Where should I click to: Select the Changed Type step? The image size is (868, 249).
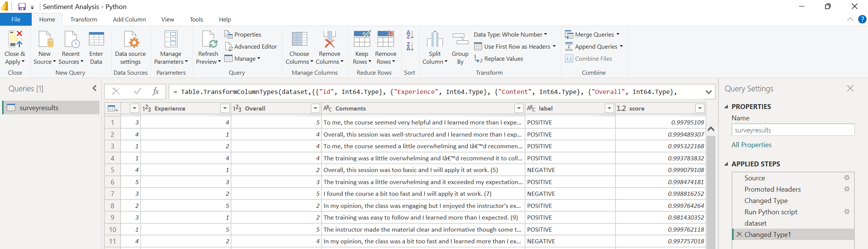[x=766, y=200]
